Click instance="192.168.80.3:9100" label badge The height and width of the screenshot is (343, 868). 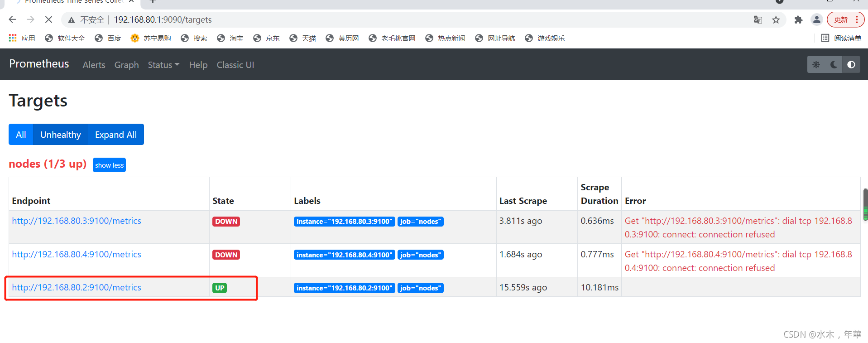pos(344,222)
